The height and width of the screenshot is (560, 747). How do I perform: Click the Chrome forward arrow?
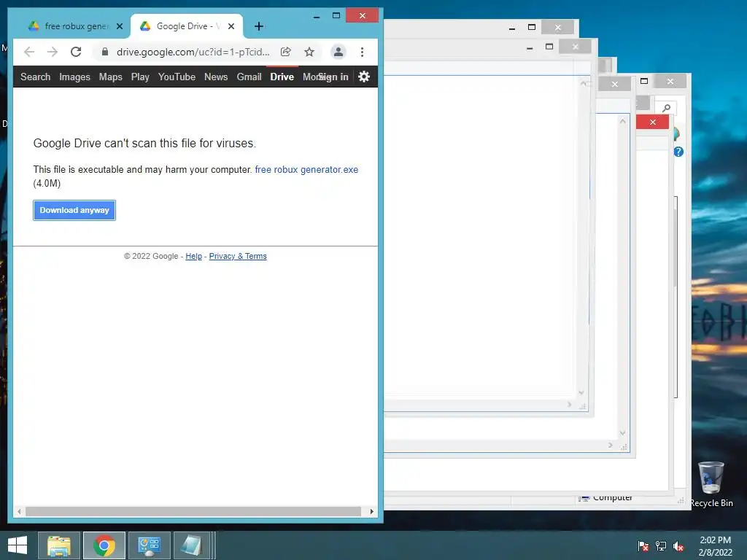click(53, 52)
